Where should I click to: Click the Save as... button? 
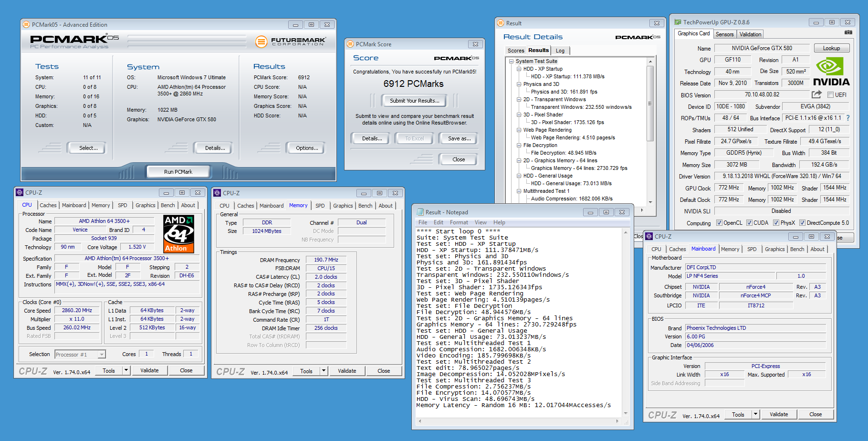click(x=459, y=138)
